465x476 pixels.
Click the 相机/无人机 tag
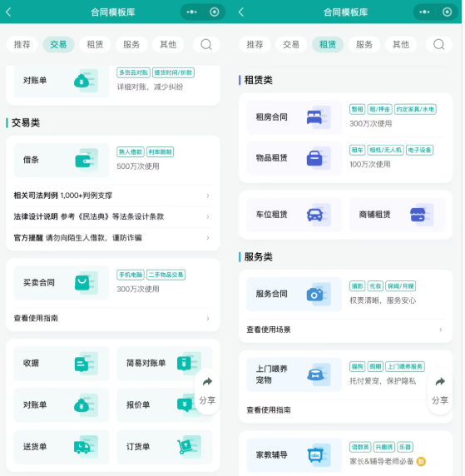(x=385, y=150)
